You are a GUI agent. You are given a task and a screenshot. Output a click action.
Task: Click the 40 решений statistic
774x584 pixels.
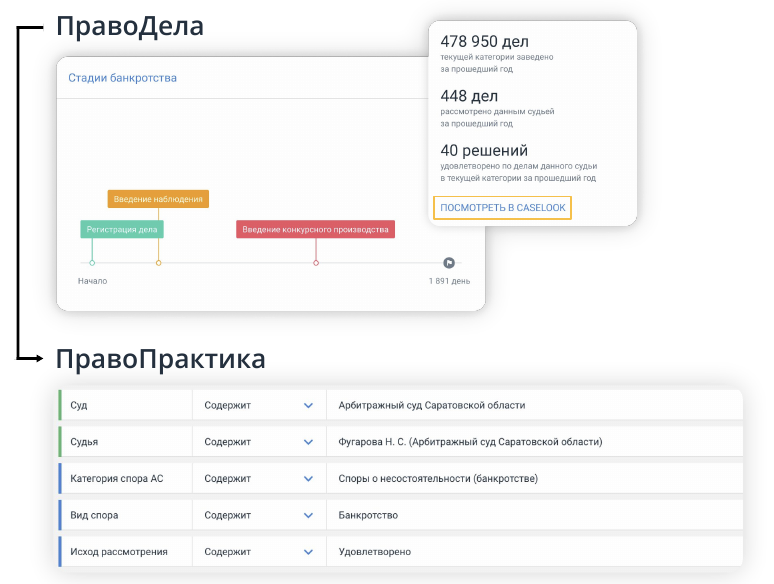[x=484, y=150]
